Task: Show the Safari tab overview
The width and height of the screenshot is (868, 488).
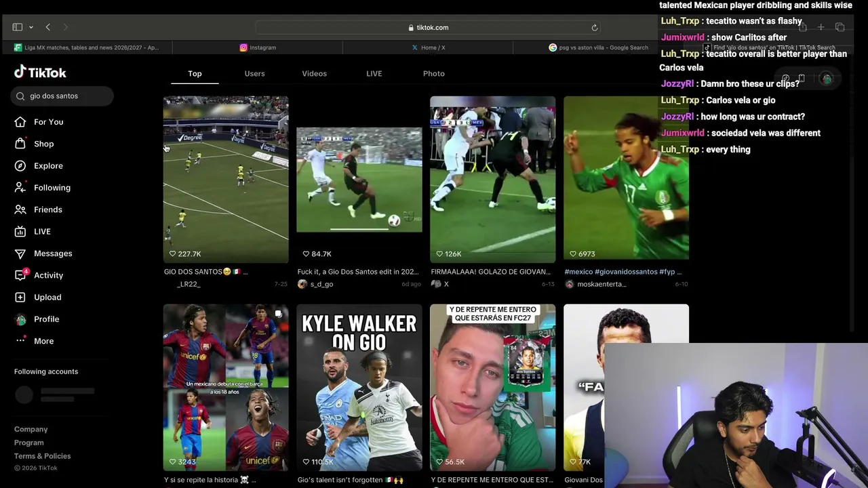Action: 840,27
